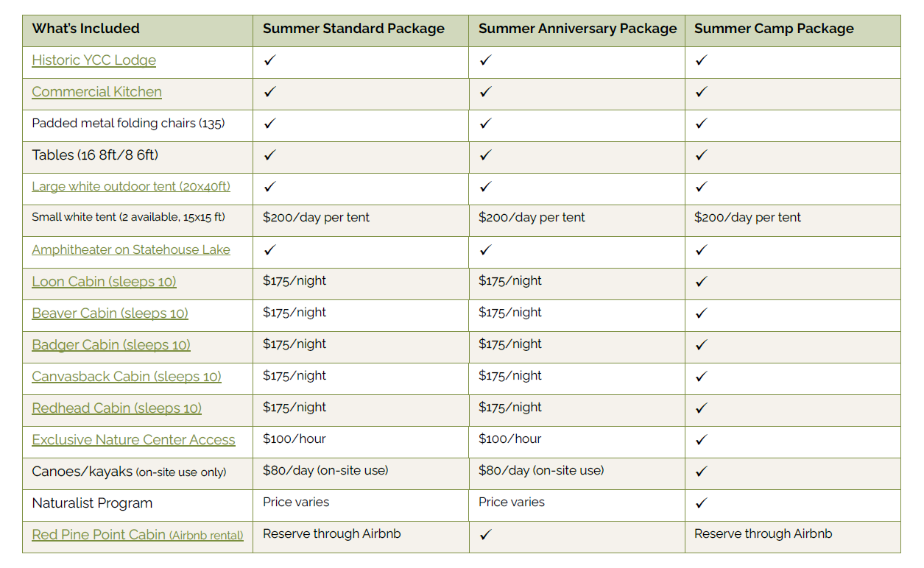924x568 pixels.
Task: Click the Summer Anniversary Package column header
Action: (x=577, y=29)
